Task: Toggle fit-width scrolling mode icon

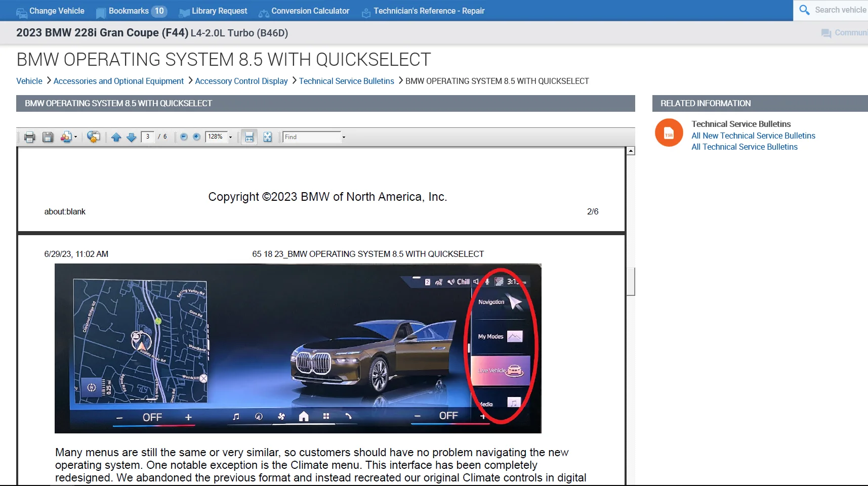Action: [249, 137]
